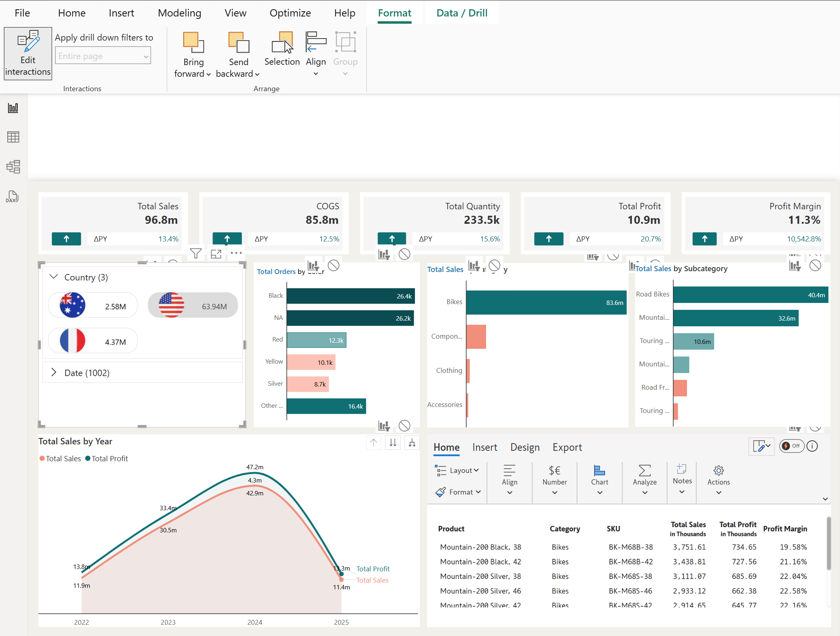The image size is (840, 636).
Task: Toggle the Edit interactions button
Action: 28,53
